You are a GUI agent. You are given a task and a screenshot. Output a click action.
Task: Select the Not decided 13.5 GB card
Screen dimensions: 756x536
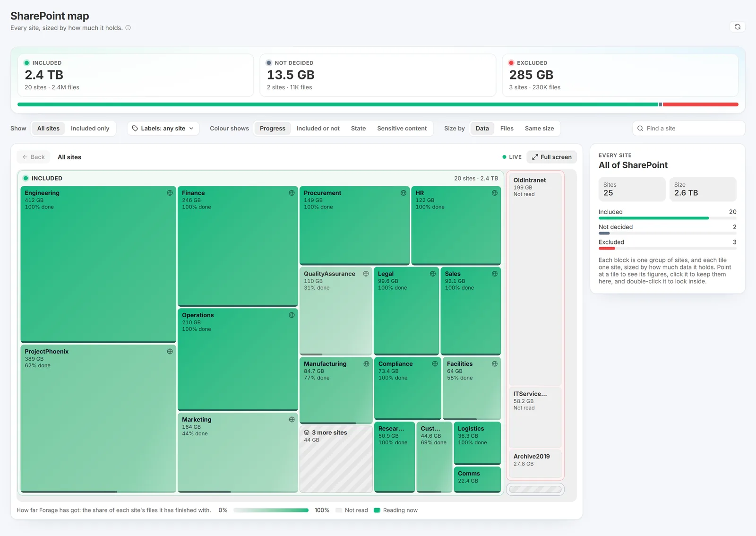pos(378,75)
